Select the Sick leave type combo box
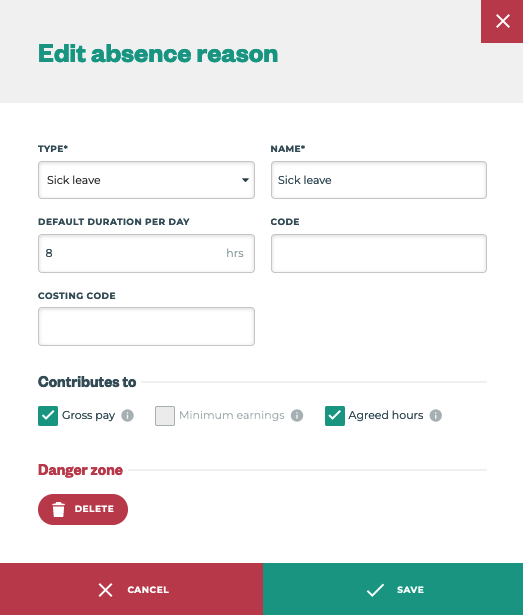Screen dimensions: 523x615 click(x=146, y=180)
